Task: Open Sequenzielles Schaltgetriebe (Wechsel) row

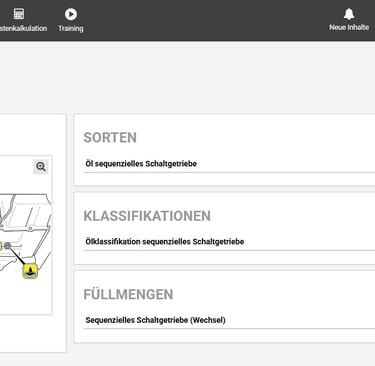Action: [229, 320]
